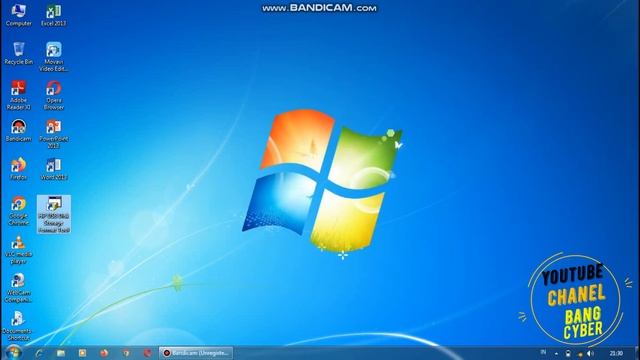Click the IN language indicator in tray
The width and height of the screenshot is (640, 360).
click(x=543, y=352)
